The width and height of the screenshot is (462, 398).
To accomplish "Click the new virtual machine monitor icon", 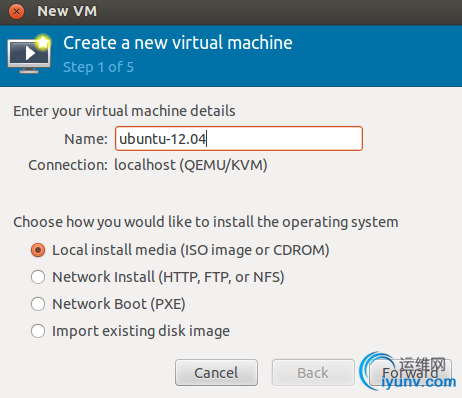I will pyautogui.click(x=29, y=54).
